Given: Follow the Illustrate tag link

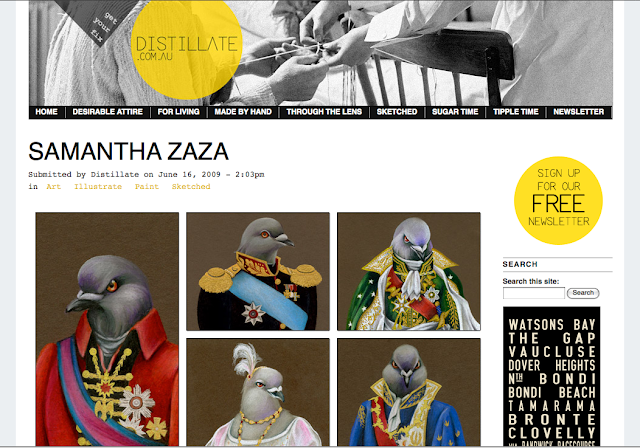Looking at the screenshot, I should (x=98, y=186).
